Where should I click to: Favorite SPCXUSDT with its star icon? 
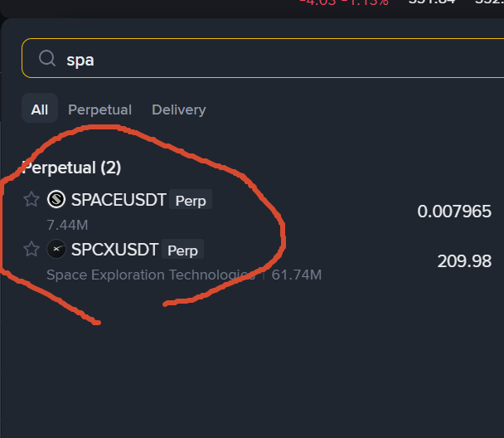click(31, 249)
